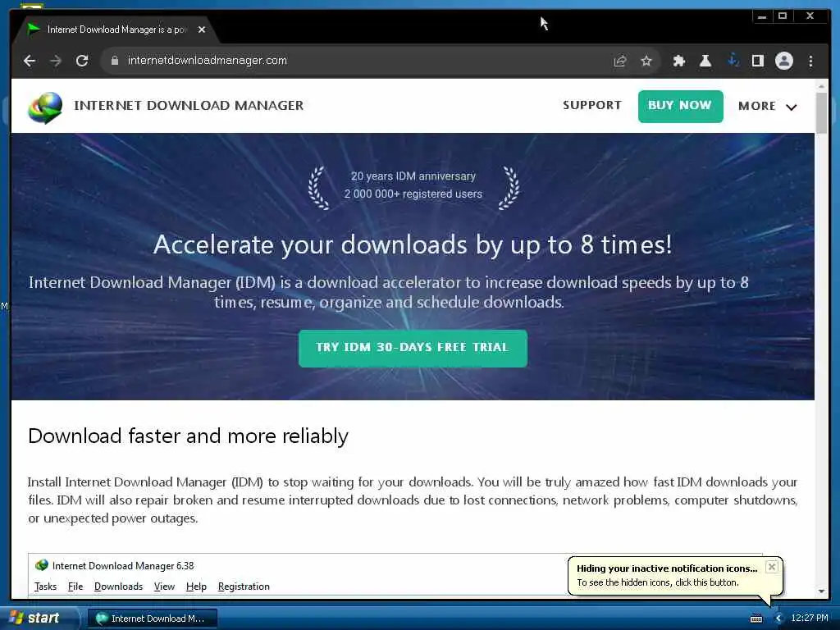
Task: Close the Internet Download Manager tab
Action: click(x=202, y=30)
